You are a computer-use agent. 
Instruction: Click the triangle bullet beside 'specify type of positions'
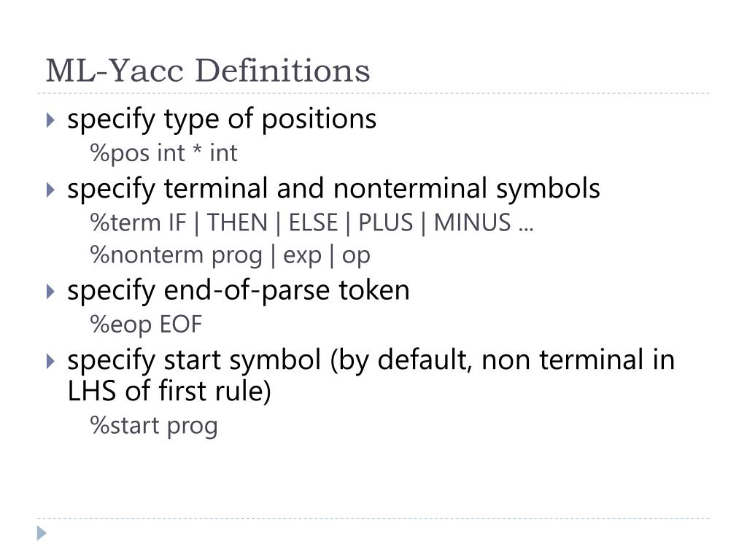click(50, 120)
